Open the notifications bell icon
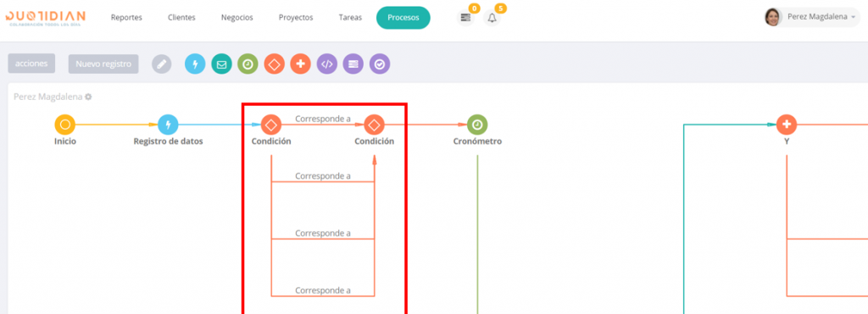Viewport: 868px width, 314px height. pyautogui.click(x=492, y=18)
